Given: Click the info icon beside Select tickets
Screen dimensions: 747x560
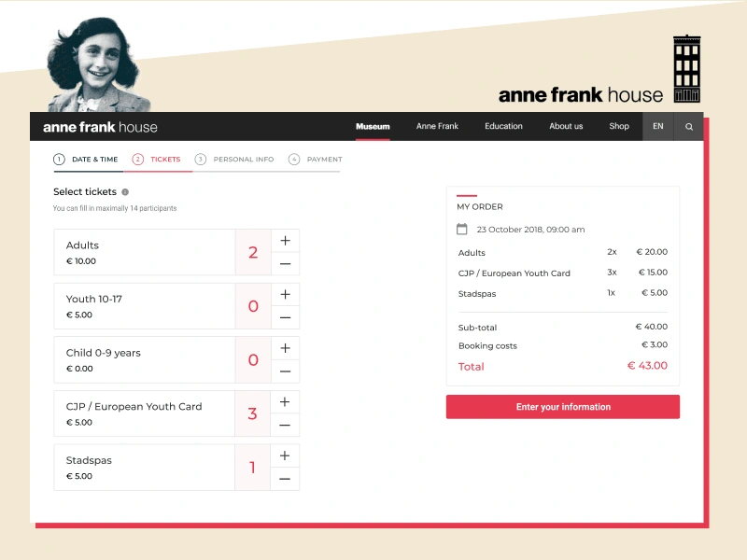Looking at the screenshot, I should point(125,192).
